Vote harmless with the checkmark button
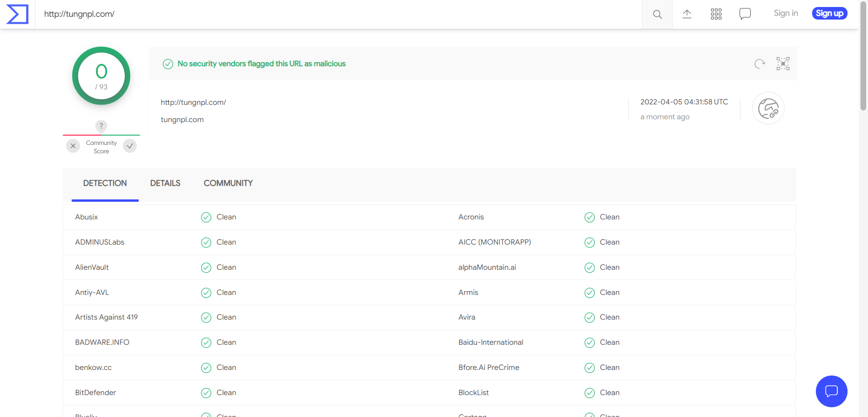Screen dimensions: 868x417 tap(130, 146)
